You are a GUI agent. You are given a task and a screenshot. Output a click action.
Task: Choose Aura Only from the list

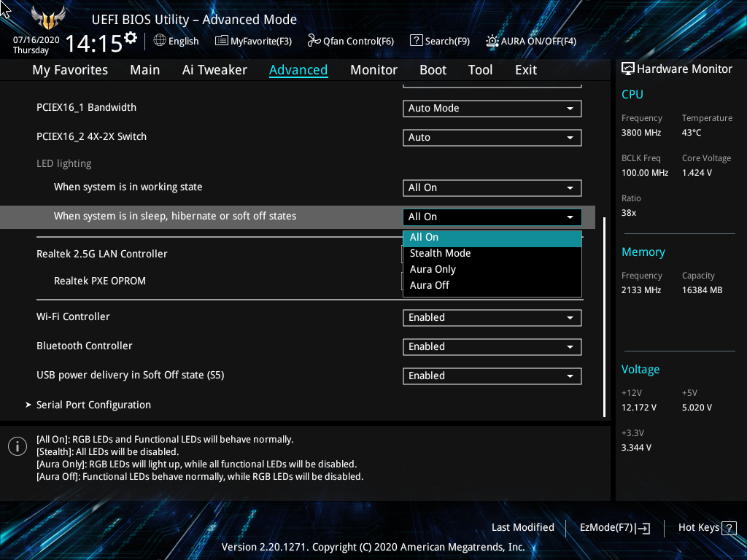pos(492,269)
